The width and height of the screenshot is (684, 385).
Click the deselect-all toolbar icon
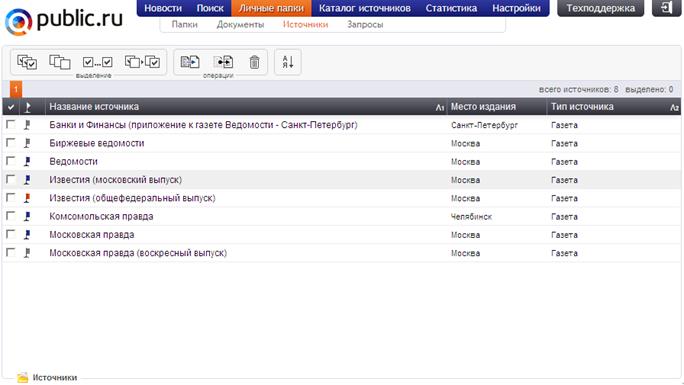[x=60, y=62]
